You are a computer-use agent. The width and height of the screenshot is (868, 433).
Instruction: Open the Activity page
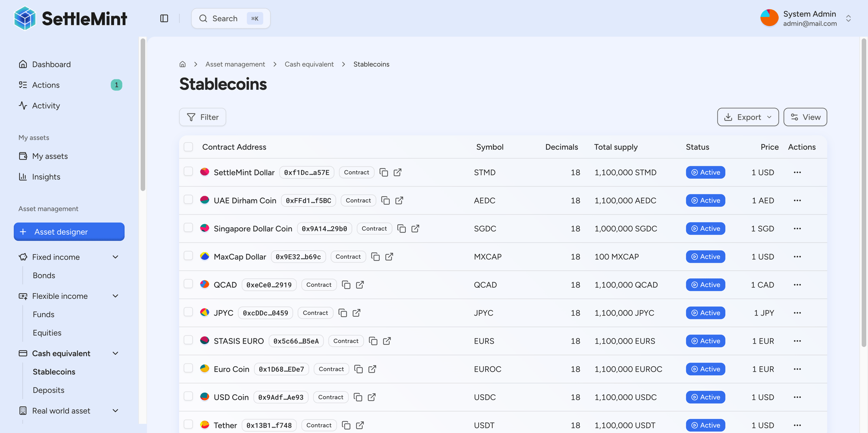click(46, 105)
